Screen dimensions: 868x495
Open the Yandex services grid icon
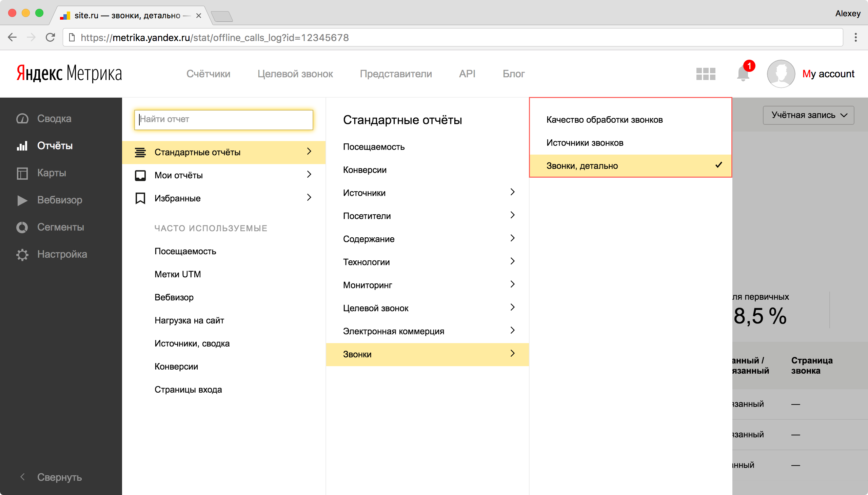pyautogui.click(x=706, y=74)
